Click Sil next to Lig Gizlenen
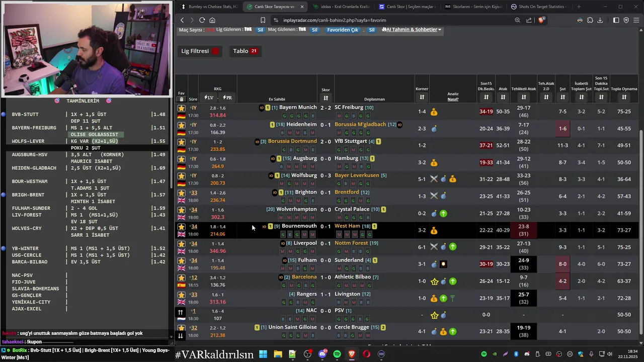Viewport: 644px width, 362px height. pos(260,30)
